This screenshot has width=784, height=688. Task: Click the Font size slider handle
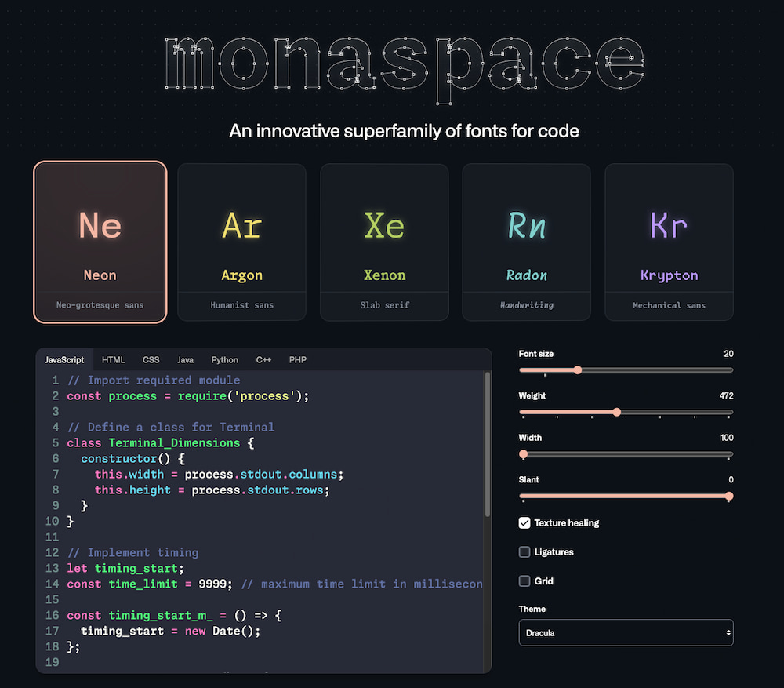coord(578,370)
